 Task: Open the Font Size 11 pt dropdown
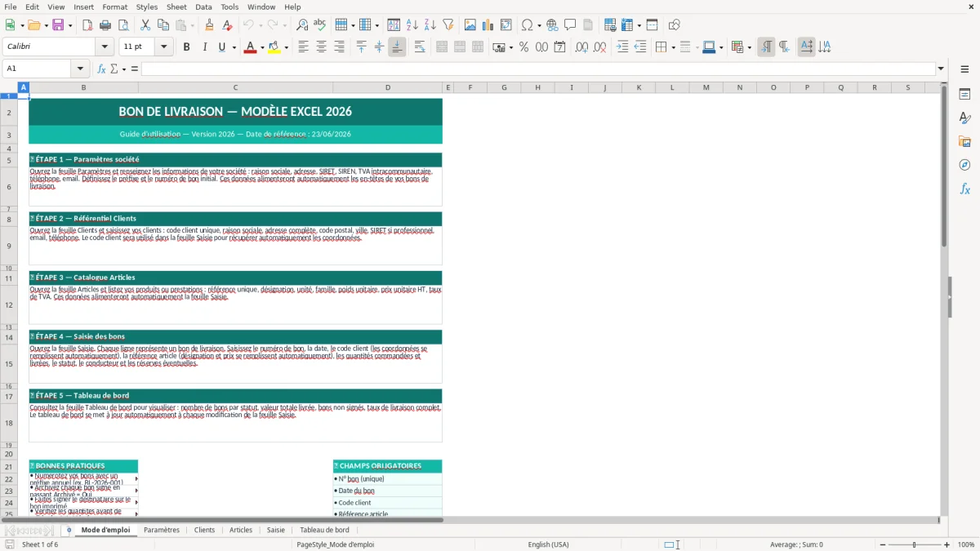pos(163,47)
